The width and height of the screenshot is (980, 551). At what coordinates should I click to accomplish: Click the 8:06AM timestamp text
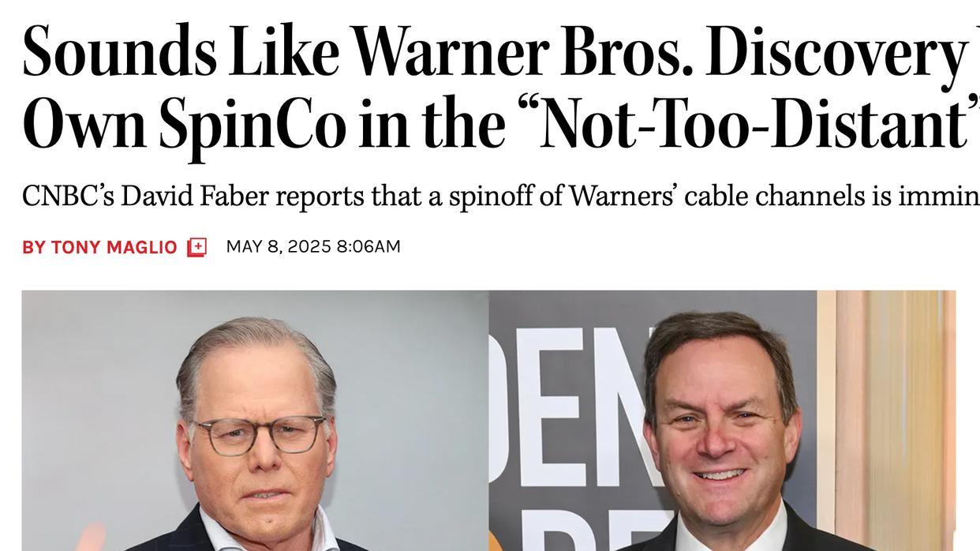[x=368, y=246]
